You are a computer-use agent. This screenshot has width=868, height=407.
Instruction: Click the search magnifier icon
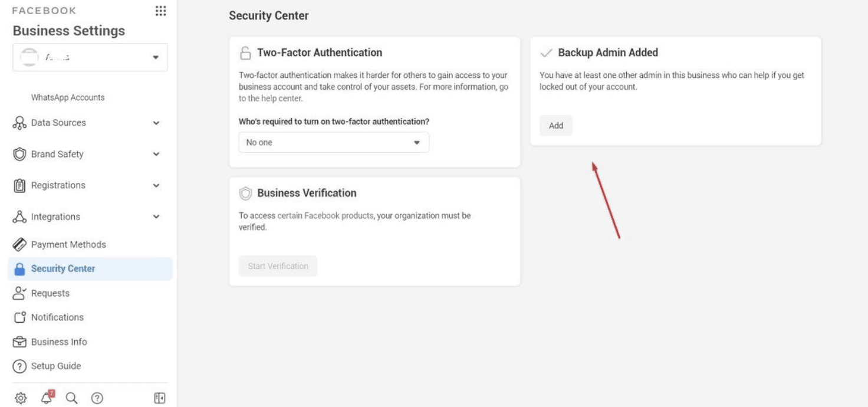[x=71, y=398]
